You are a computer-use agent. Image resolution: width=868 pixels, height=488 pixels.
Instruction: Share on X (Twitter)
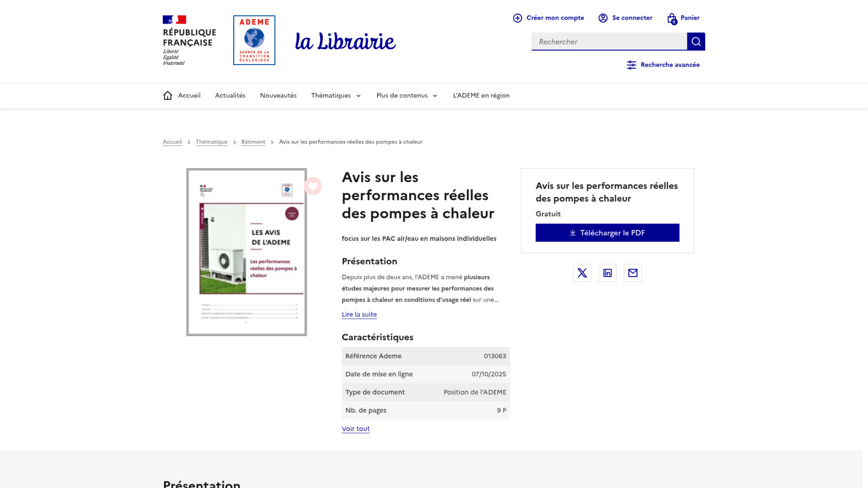(582, 273)
